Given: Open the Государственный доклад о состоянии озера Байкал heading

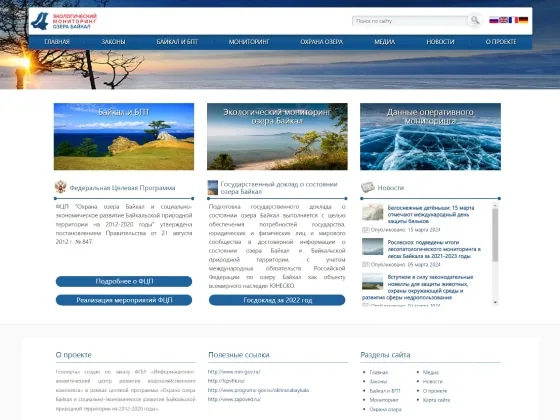Looking at the screenshot, I should [279, 188].
